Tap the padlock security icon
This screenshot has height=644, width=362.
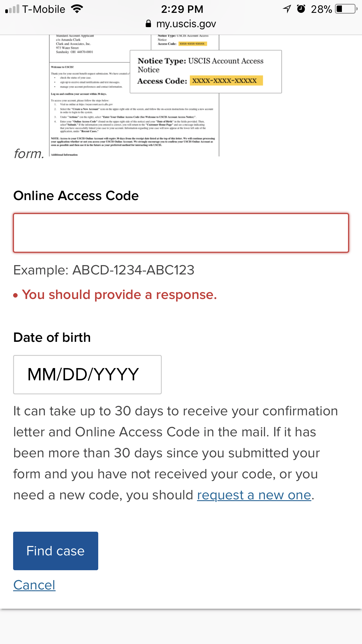(148, 24)
